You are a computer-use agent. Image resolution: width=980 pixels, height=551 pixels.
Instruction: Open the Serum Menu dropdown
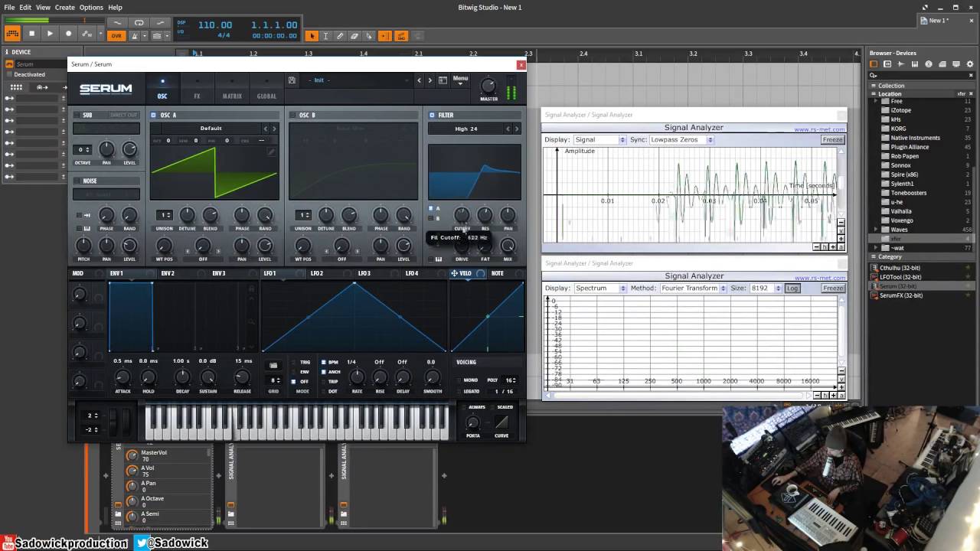coord(460,80)
